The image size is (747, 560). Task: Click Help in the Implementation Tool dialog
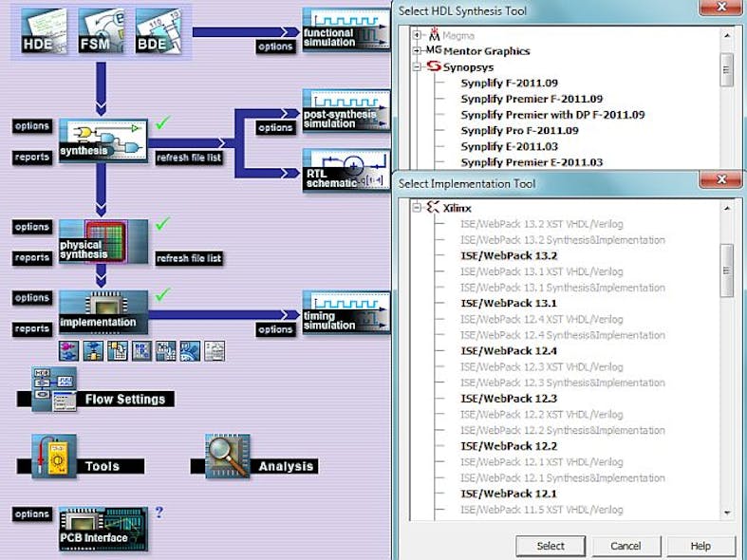click(700, 546)
